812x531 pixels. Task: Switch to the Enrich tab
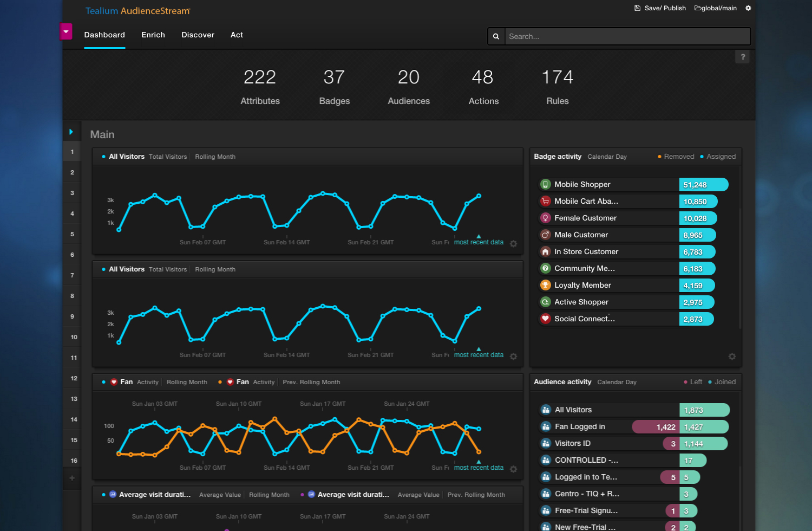(x=153, y=35)
